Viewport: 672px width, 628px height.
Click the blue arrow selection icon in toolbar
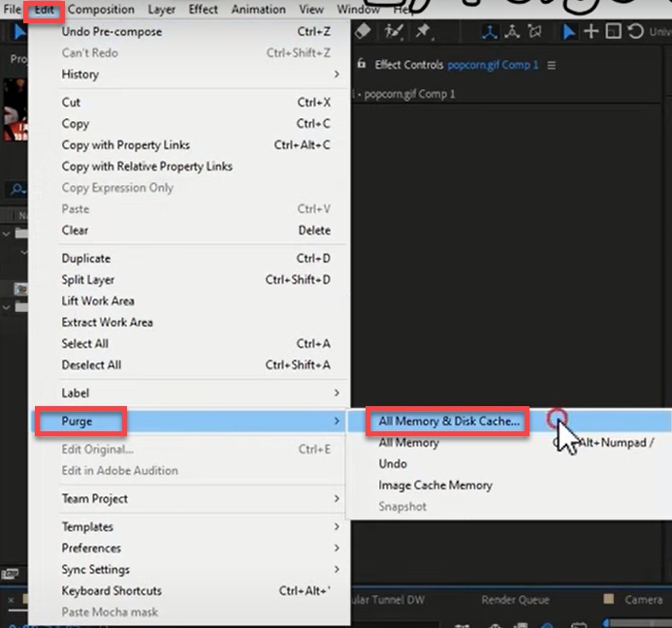[x=568, y=32]
